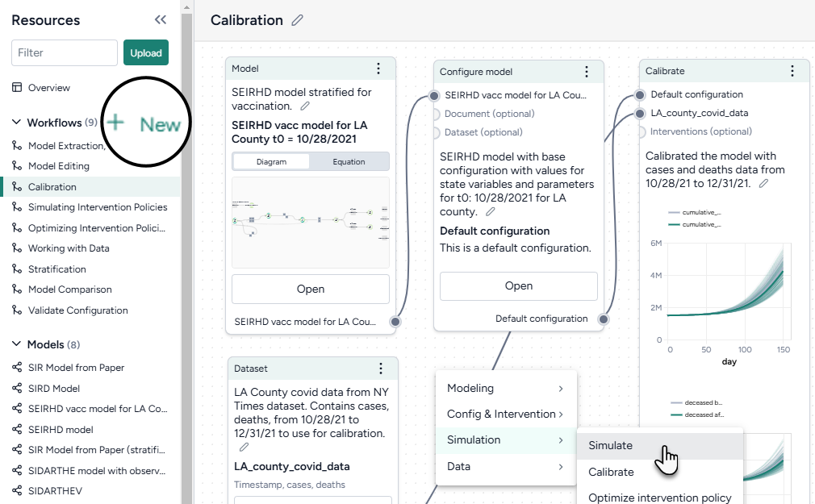Edit the Model node description pencil icon
The image size is (815, 504).
coord(305,106)
